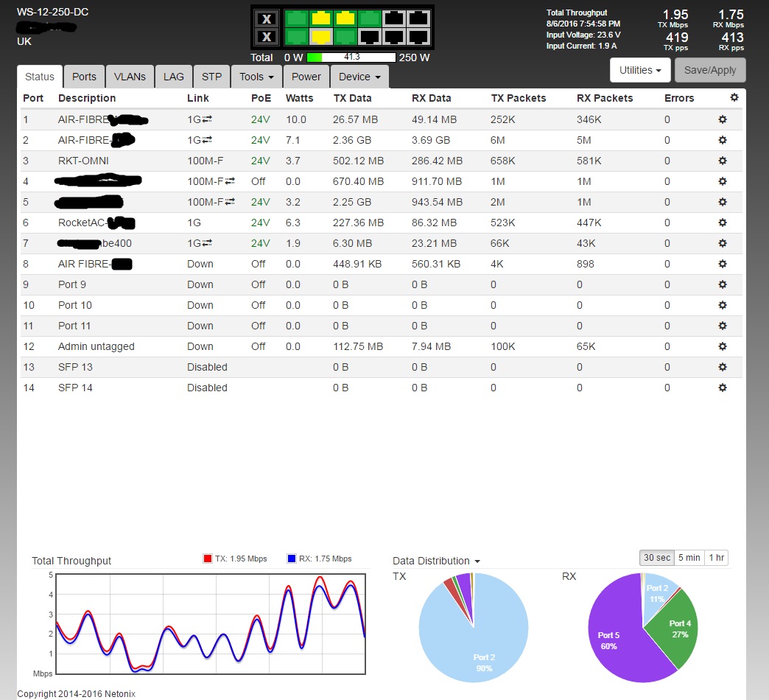The image size is (769, 700).
Task: Click the bottom X SFP port icon
Action: [267, 36]
